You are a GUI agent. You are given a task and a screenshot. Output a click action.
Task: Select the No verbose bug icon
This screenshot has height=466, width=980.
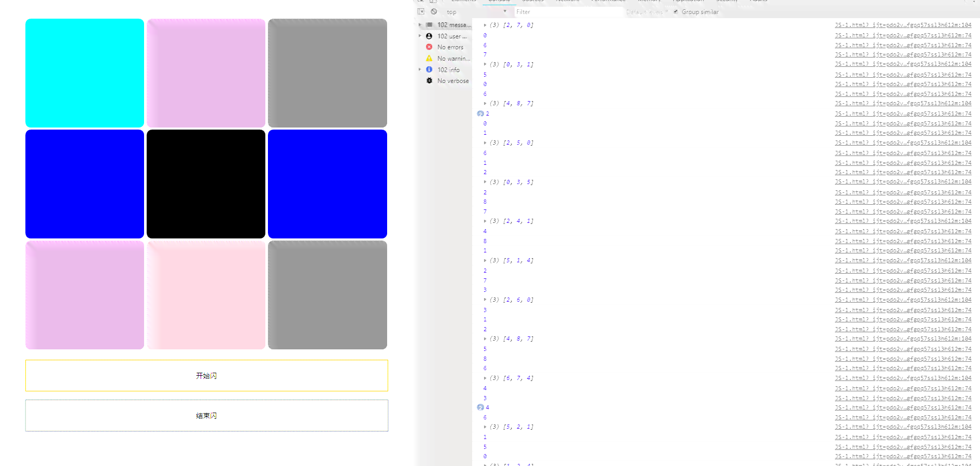pyautogui.click(x=429, y=81)
